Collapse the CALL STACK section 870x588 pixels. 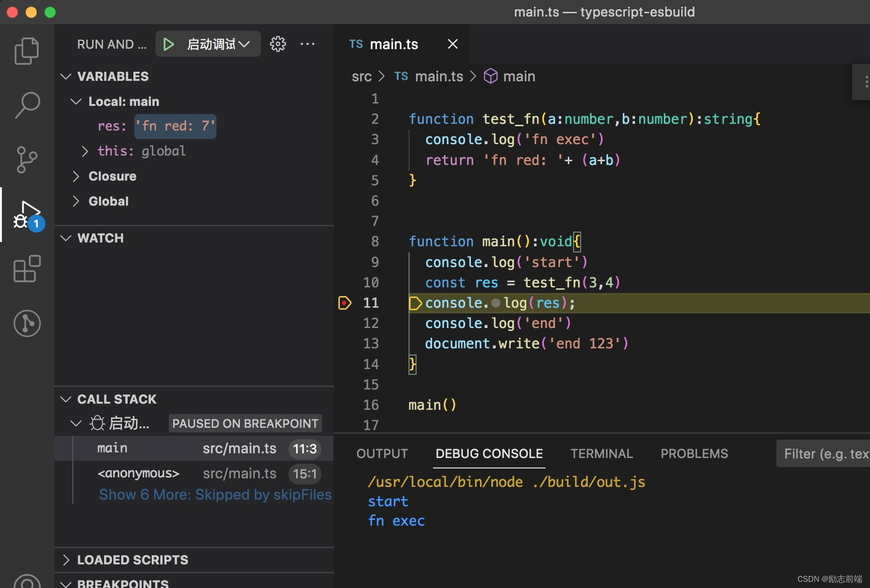pos(66,399)
